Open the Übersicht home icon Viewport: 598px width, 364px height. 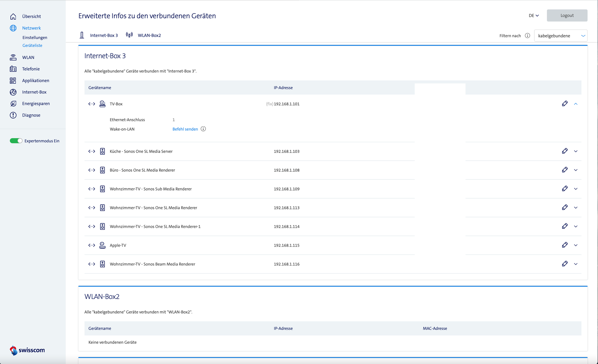coord(13,16)
